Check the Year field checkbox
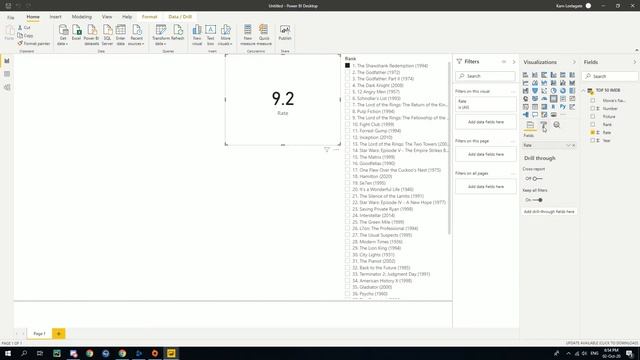This screenshot has width=640, height=360. (x=593, y=140)
